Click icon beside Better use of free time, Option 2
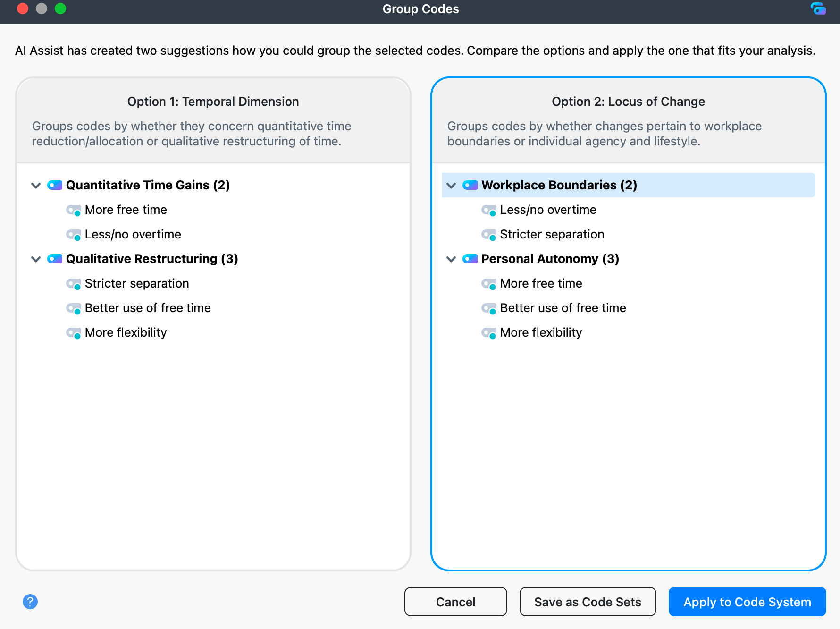This screenshot has width=840, height=629. pyautogui.click(x=489, y=308)
